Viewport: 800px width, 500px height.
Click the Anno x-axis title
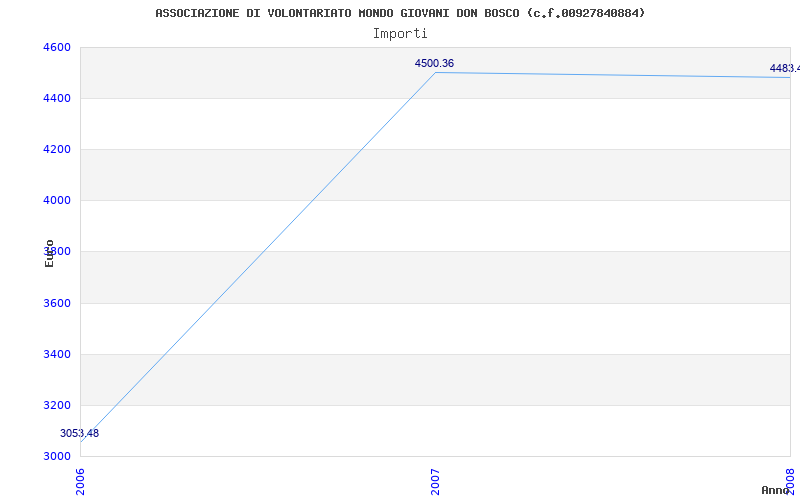[774, 490]
